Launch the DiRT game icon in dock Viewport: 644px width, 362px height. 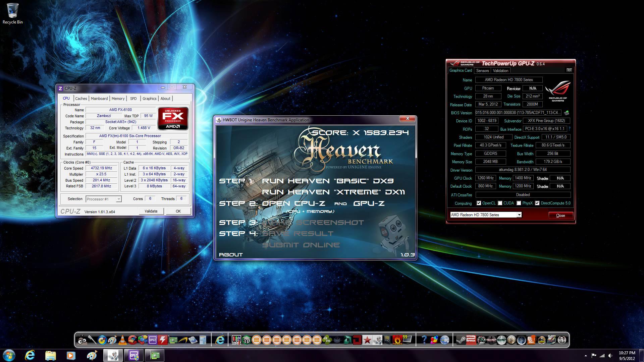551,340
